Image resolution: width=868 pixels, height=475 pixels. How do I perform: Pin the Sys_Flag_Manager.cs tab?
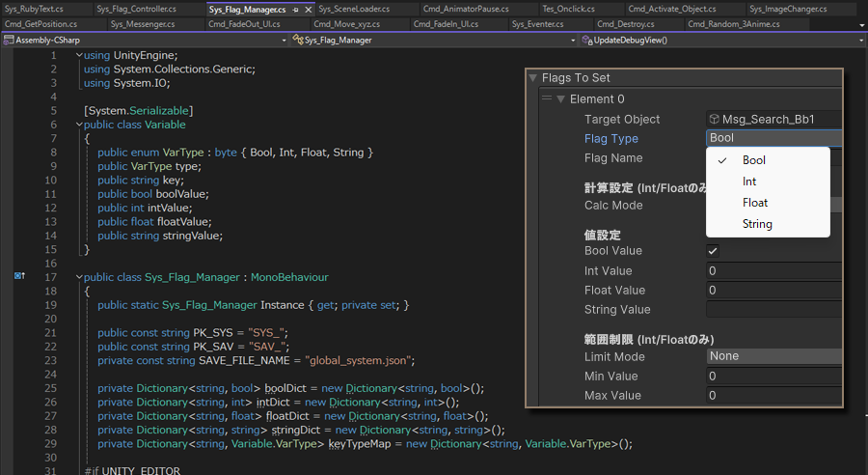click(x=295, y=9)
